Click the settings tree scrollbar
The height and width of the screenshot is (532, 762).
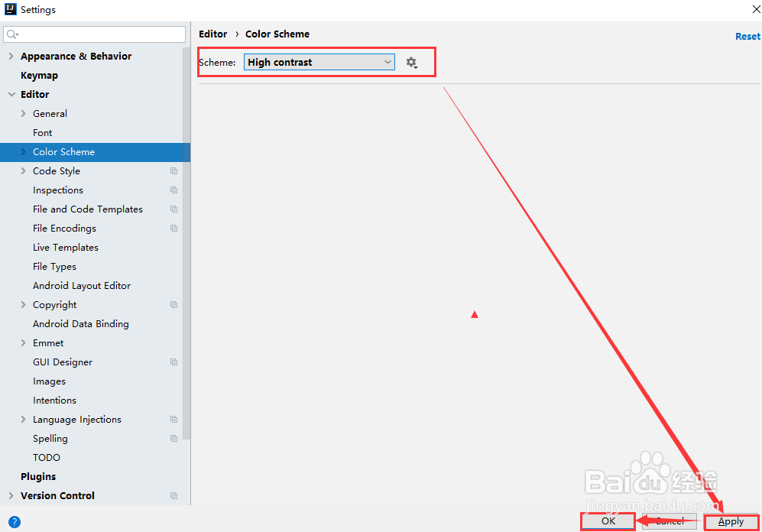coord(186,243)
